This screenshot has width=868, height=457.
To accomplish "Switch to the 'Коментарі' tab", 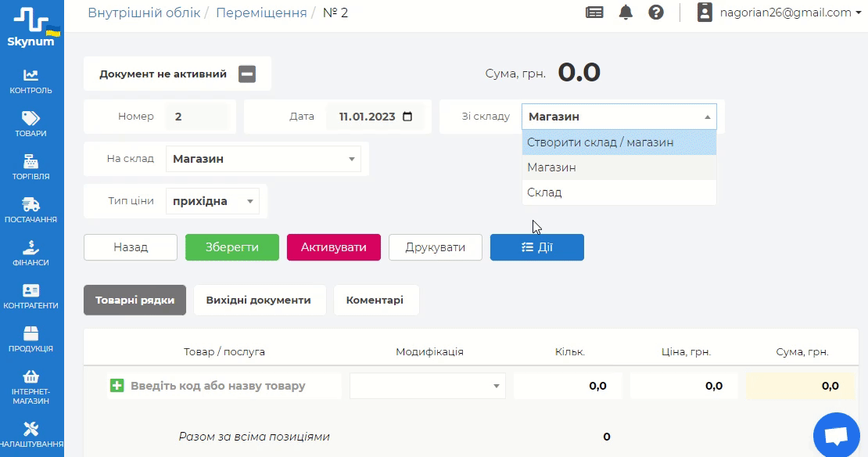I will (375, 300).
